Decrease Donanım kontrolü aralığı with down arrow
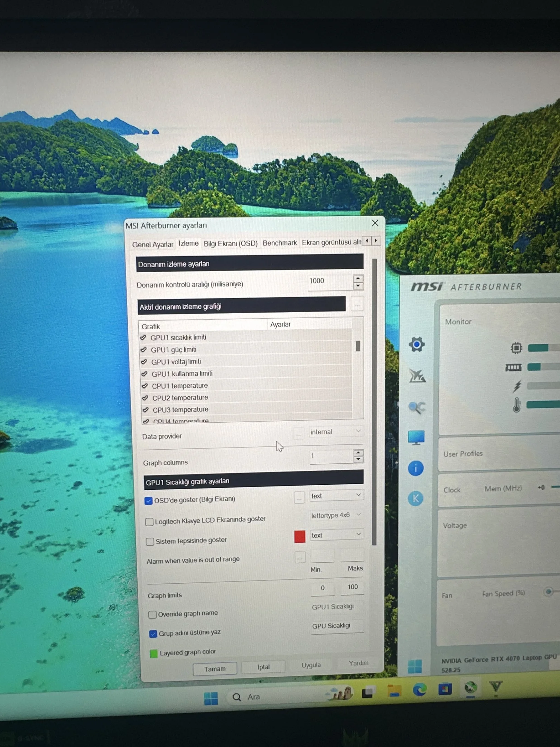Image resolution: width=560 pixels, height=747 pixels. point(358,286)
